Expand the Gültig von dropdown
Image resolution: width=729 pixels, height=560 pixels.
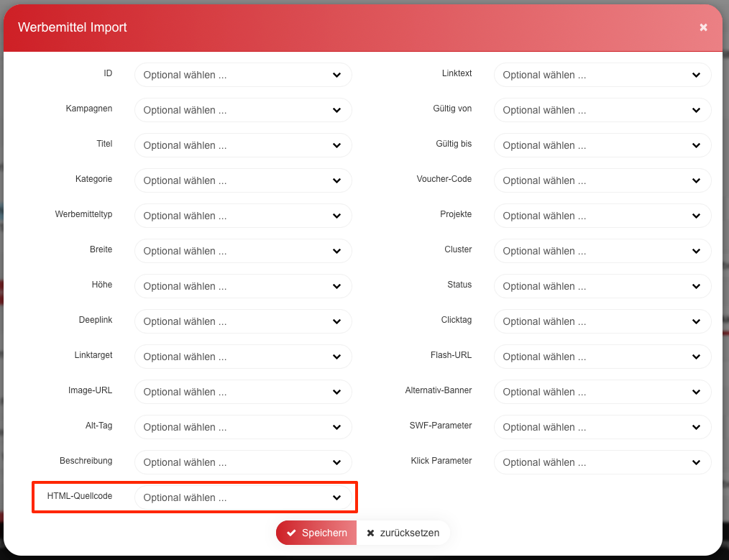(x=602, y=110)
